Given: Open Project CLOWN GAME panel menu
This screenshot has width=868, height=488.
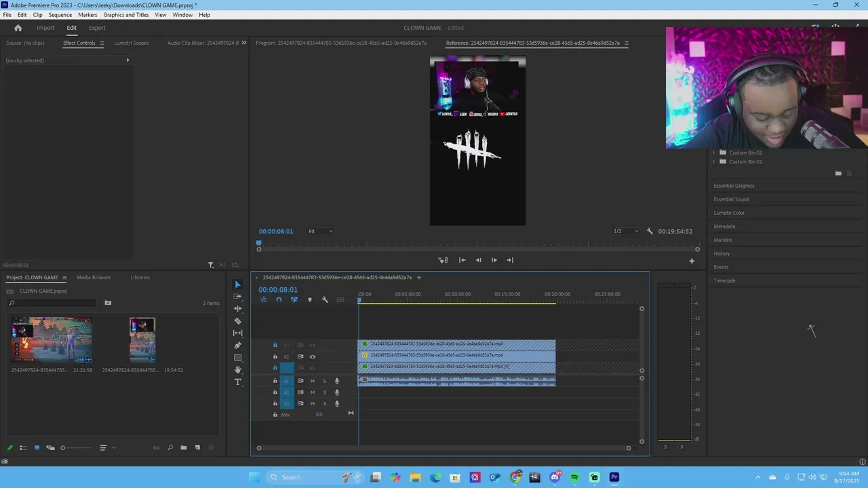Looking at the screenshot, I should pos(64,278).
